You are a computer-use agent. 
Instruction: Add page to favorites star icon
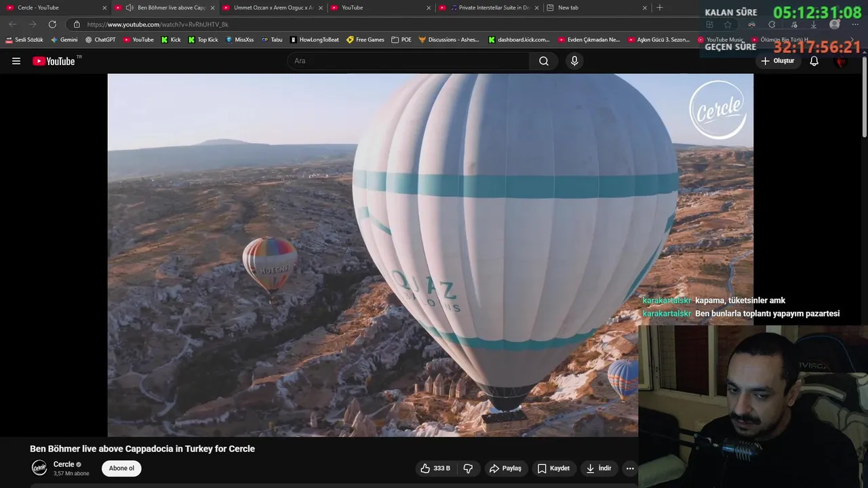(728, 24)
